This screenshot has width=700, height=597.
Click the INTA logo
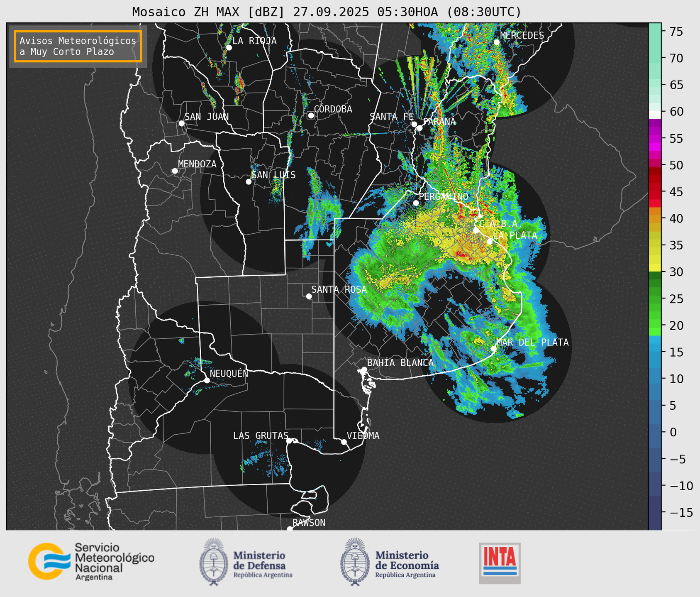coord(500,563)
